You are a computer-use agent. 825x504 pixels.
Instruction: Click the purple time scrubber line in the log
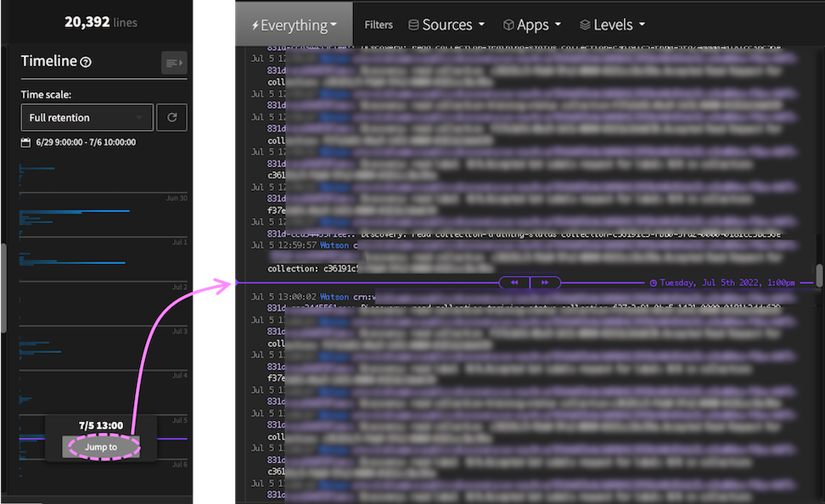click(x=382, y=281)
